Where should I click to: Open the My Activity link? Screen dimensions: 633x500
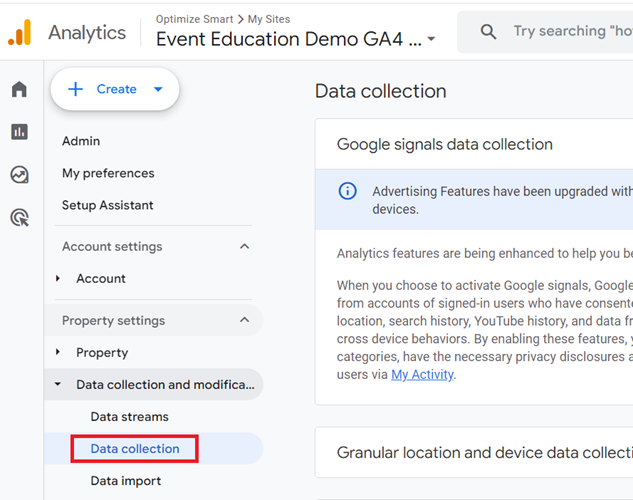pos(422,374)
